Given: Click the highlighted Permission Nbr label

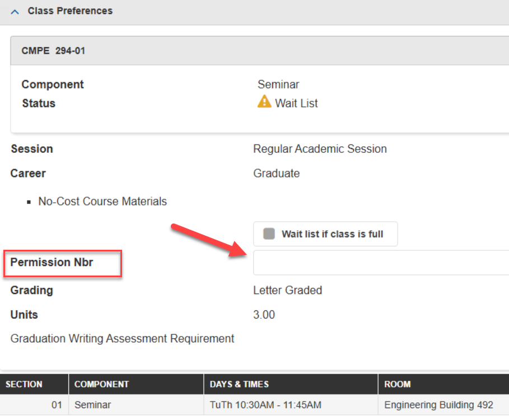Looking at the screenshot, I should click(53, 262).
